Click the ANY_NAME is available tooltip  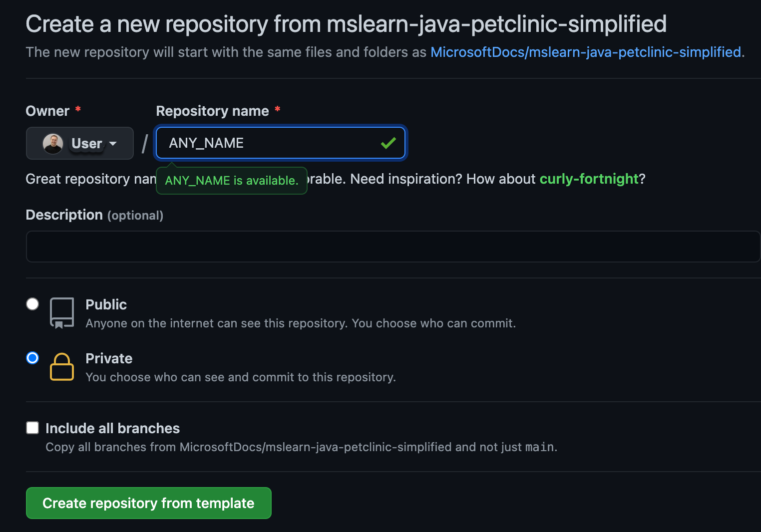point(231,181)
